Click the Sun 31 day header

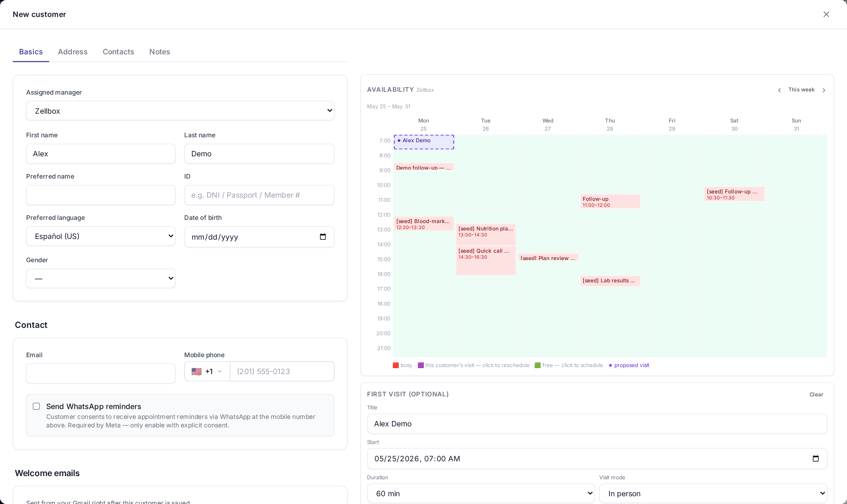(x=796, y=125)
